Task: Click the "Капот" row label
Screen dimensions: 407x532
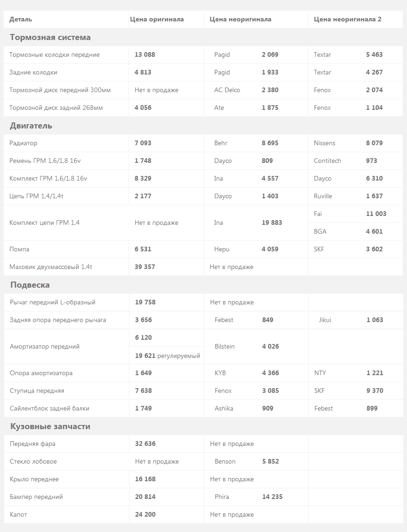Action: tap(18, 514)
